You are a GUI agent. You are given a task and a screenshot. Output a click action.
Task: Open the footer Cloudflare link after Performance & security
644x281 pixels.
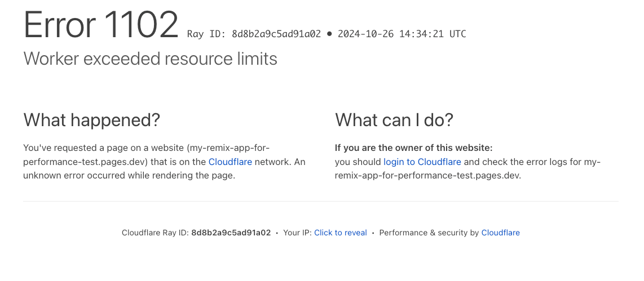click(x=500, y=233)
